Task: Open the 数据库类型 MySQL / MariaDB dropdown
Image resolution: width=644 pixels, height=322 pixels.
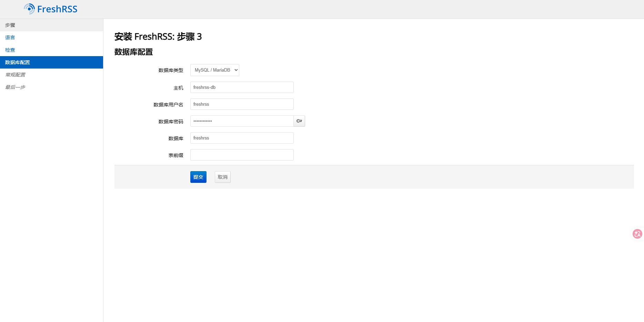Action: coord(214,70)
